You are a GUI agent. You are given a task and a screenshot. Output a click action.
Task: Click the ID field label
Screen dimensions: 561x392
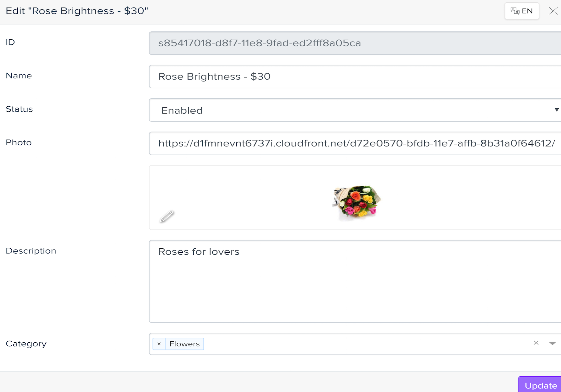point(10,42)
